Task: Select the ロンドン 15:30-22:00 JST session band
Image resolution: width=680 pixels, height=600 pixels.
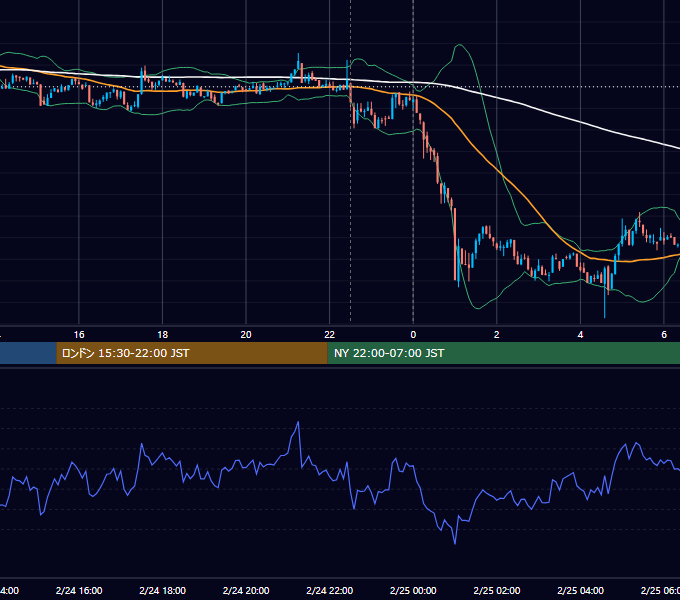Action: coord(192,353)
